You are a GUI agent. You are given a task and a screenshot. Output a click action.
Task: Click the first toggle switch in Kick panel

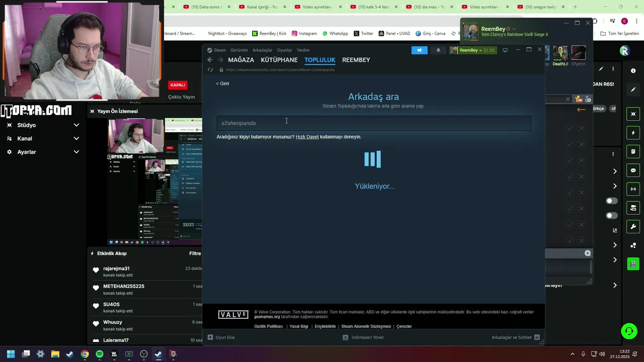[x=611, y=201]
